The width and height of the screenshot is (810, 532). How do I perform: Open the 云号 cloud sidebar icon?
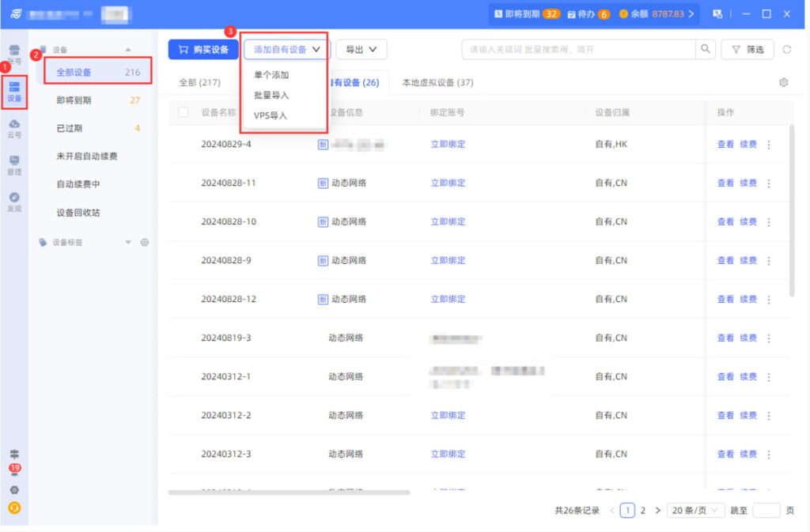click(x=14, y=129)
